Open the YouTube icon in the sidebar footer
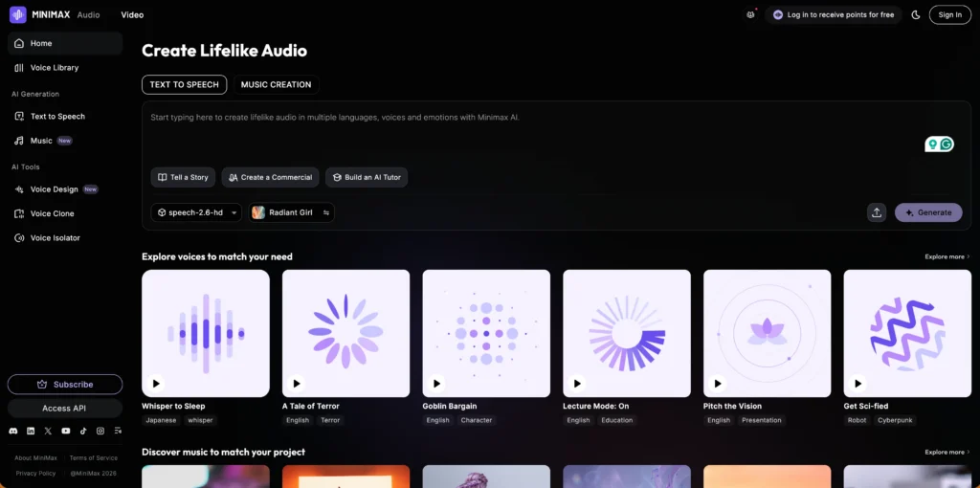The height and width of the screenshot is (488, 980). tap(65, 432)
